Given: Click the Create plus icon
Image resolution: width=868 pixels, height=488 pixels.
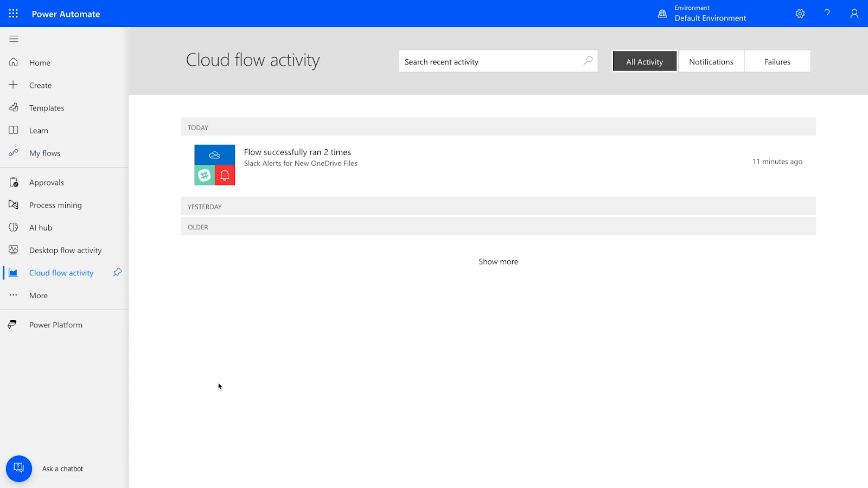Looking at the screenshot, I should pos(14,85).
